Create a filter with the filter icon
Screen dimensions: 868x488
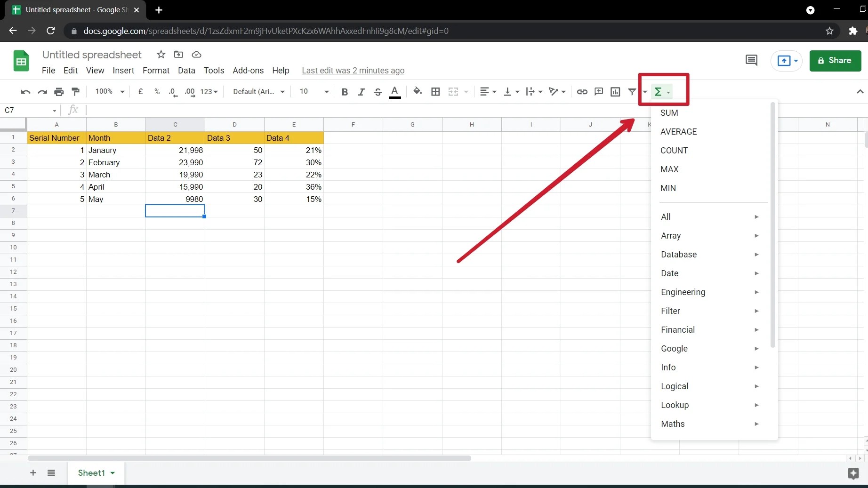tap(631, 92)
